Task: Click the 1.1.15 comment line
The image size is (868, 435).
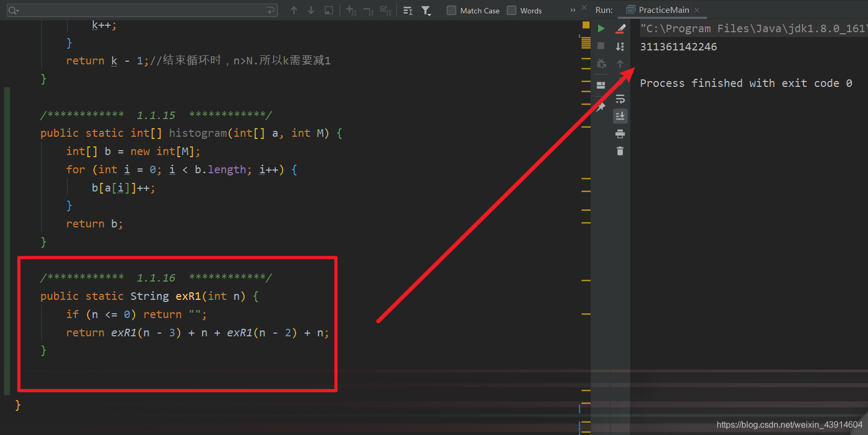Action: (x=156, y=115)
